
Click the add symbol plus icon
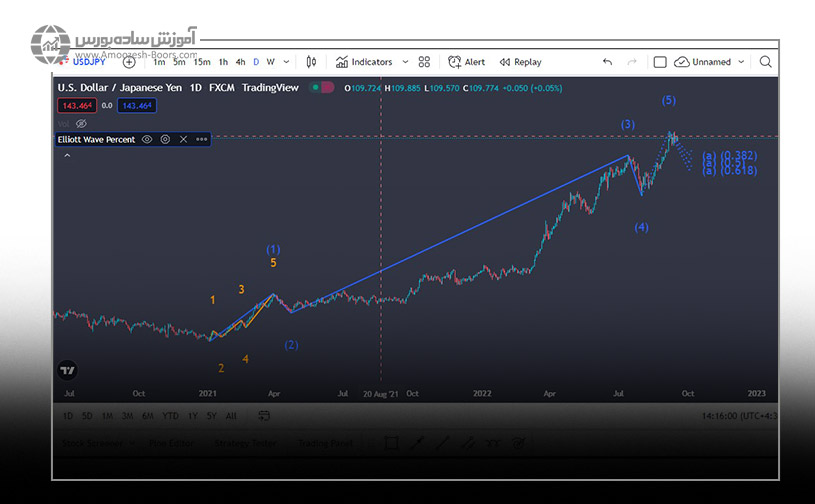[x=129, y=62]
